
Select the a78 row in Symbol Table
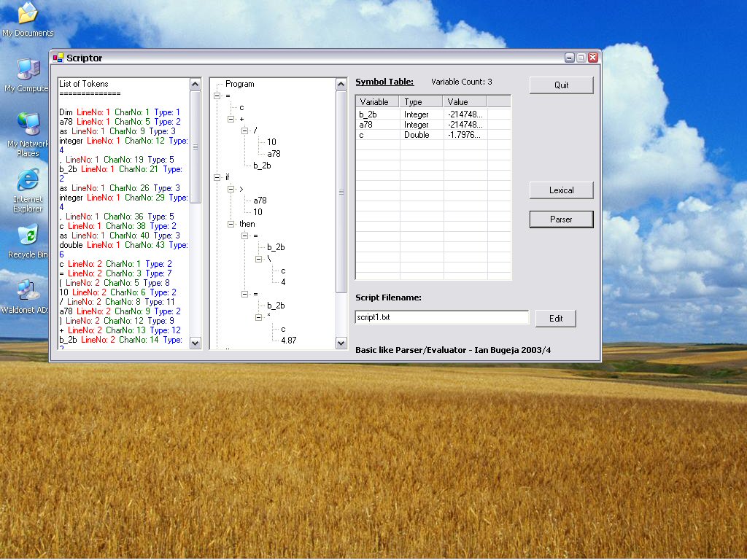433,125
